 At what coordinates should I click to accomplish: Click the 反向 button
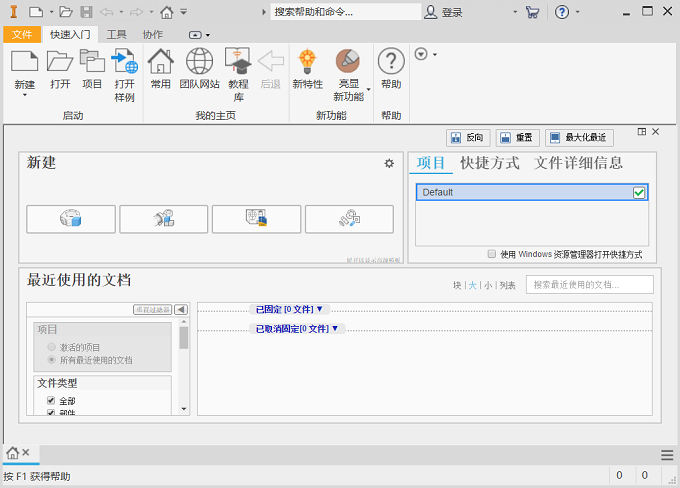468,138
